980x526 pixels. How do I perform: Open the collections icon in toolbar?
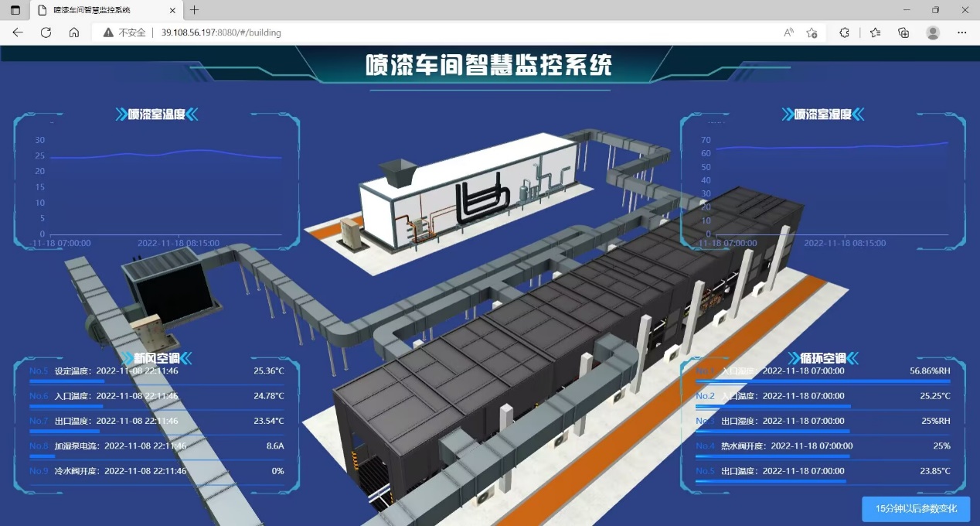tap(903, 32)
